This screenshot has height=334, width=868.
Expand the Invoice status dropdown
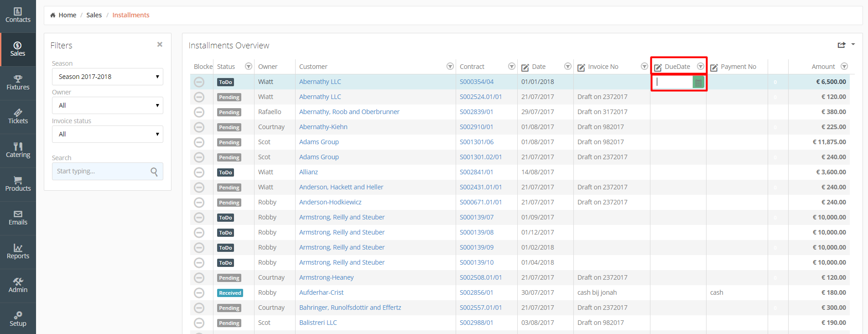point(107,134)
